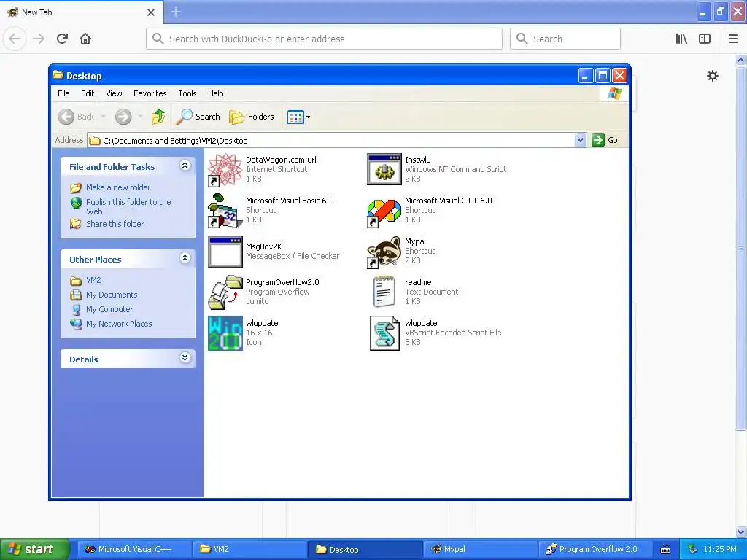This screenshot has width=747, height=560.
Task: Collapse the File and Folder Tasks panel
Action: click(x=185, y=166)
